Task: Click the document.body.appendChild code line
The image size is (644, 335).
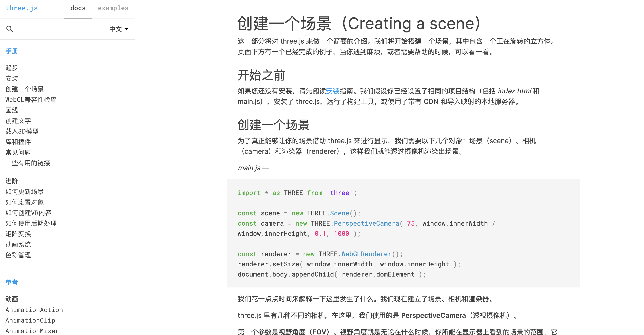Action: 332,274
